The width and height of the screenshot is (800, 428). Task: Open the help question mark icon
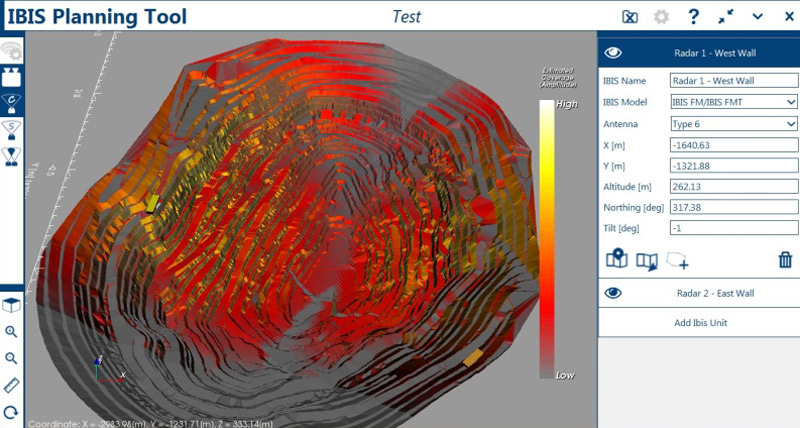(693, 16)
